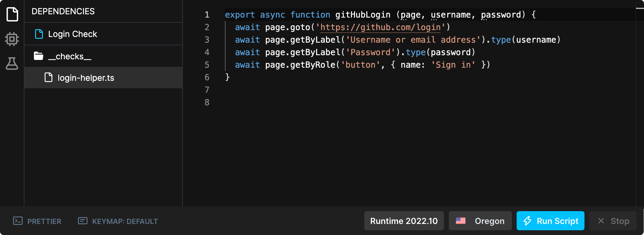Click the US flag region icon

pos(461,221)
